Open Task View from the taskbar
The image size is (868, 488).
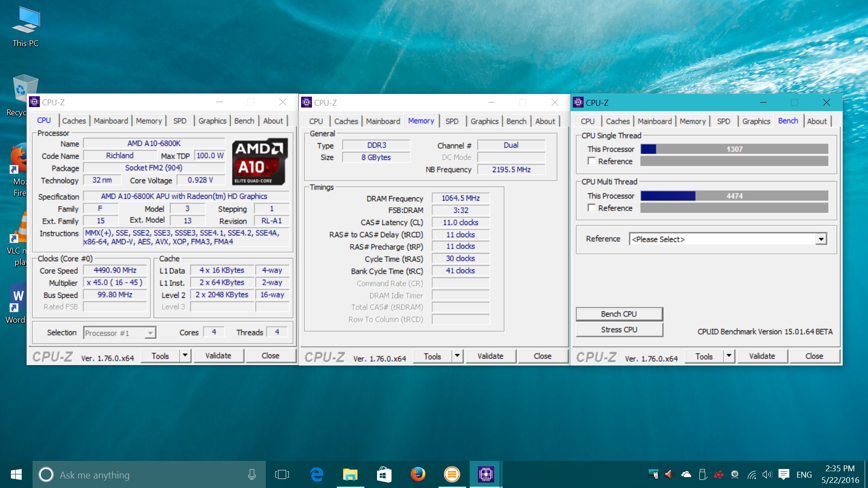point(282,474)
